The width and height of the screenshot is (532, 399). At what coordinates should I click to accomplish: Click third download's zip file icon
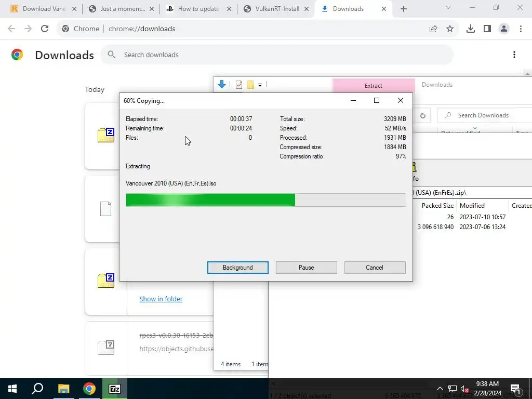coord(106,280)
